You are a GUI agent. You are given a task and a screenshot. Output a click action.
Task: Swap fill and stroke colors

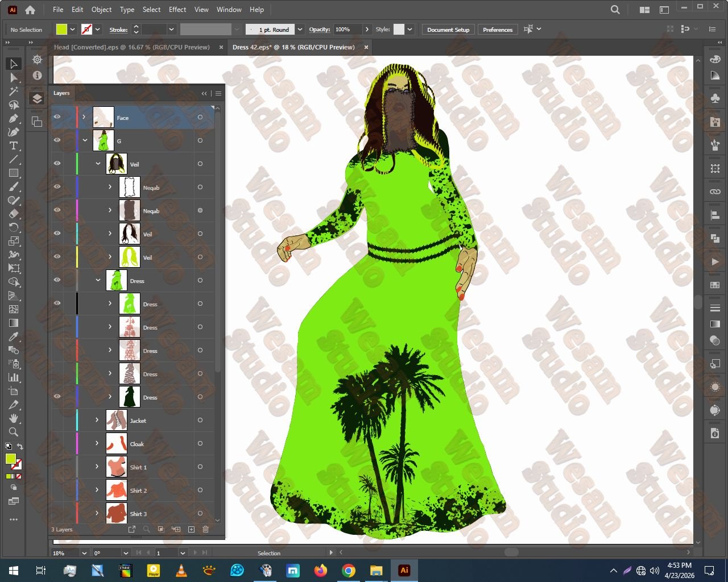point(20,447)
